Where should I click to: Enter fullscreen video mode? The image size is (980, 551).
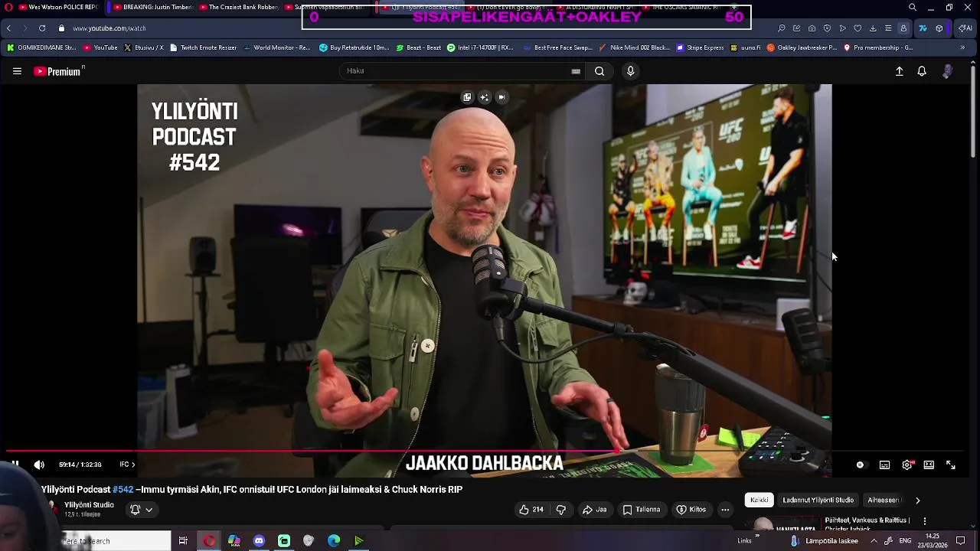[950, 465]
